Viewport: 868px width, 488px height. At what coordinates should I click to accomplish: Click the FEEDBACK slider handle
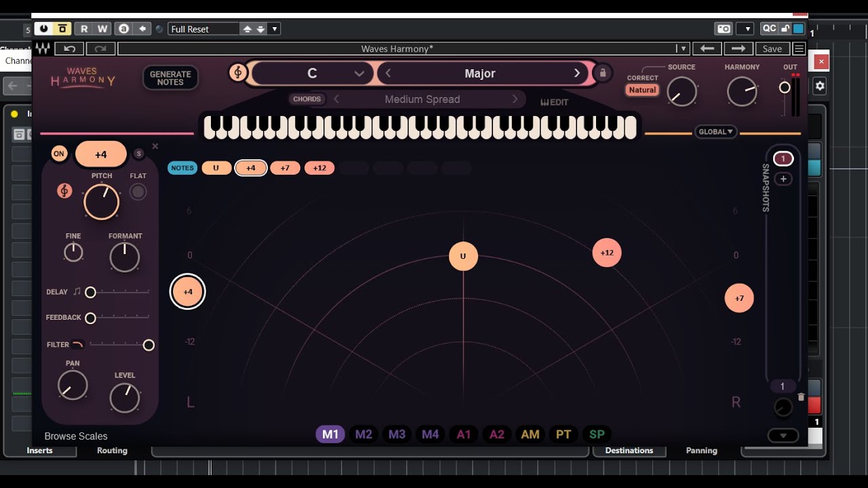coord(90,318)
